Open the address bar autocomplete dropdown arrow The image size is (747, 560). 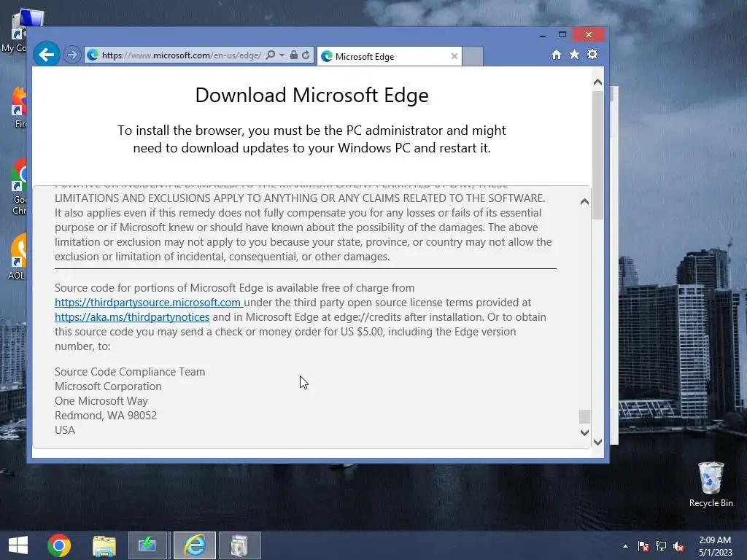click(282, 55)
